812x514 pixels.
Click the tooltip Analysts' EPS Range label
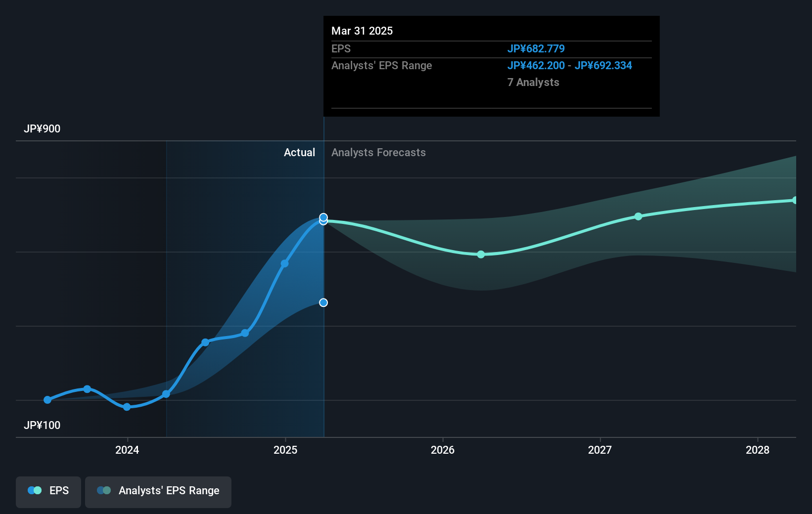[381, 65]
